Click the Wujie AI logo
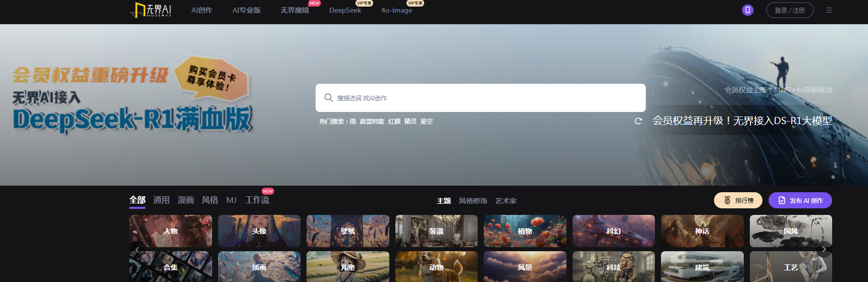 151,10
